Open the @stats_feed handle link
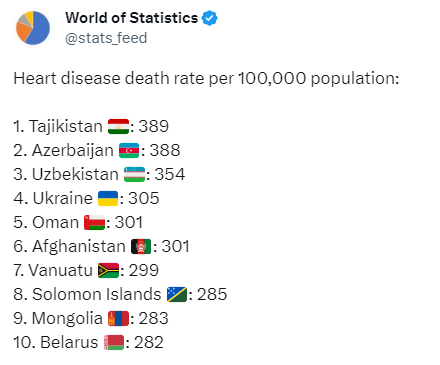440x365 pixels. 106,38
